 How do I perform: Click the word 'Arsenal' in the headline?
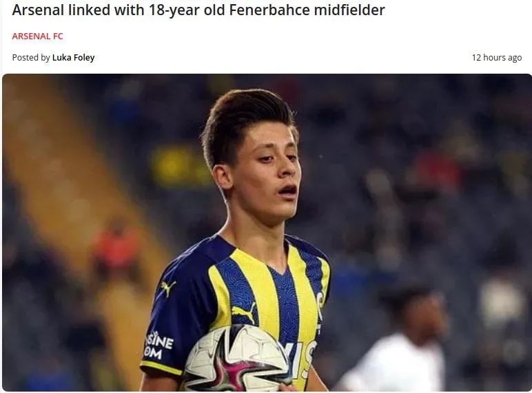coord(38,10)
